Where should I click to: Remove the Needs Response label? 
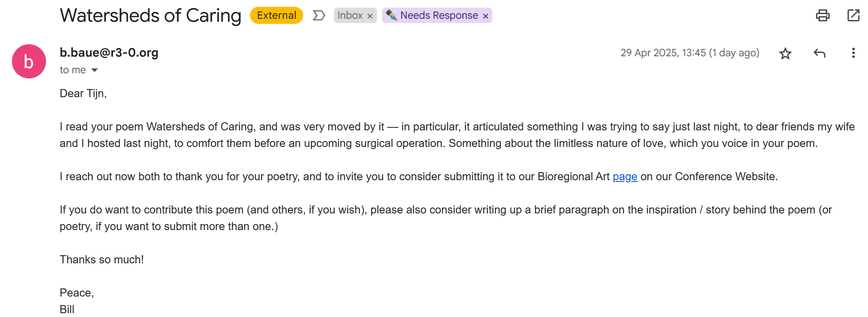(x=485, y=16)
